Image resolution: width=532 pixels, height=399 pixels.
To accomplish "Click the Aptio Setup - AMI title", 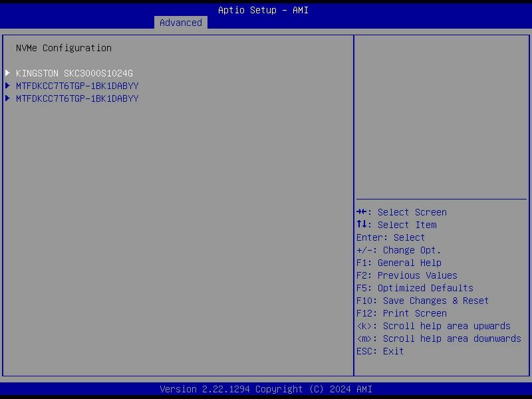I will click(x=263, y=10).
